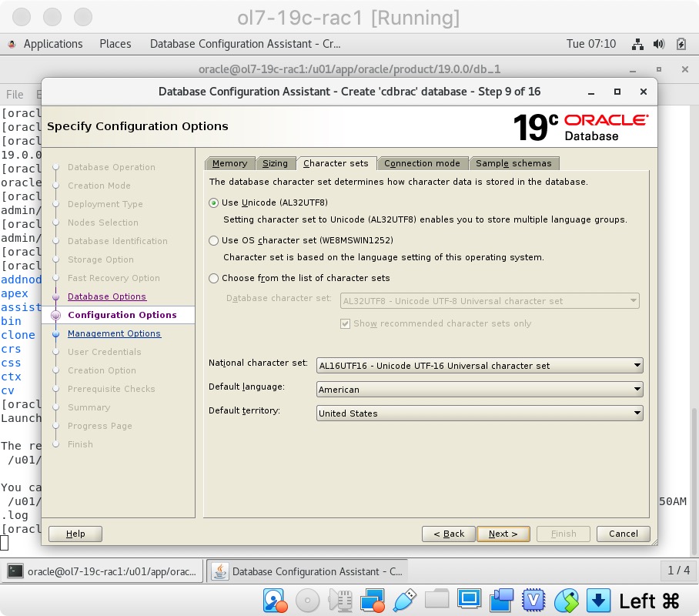
Task: Select Use Unicode (AL32UTF8) radio button
Action: [x=214, y=203]
